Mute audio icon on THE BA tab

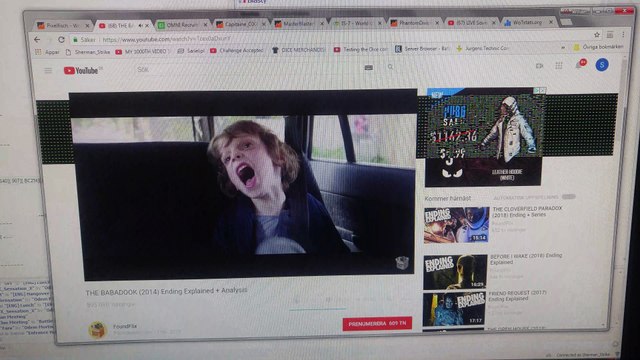[x=140, y=26]
